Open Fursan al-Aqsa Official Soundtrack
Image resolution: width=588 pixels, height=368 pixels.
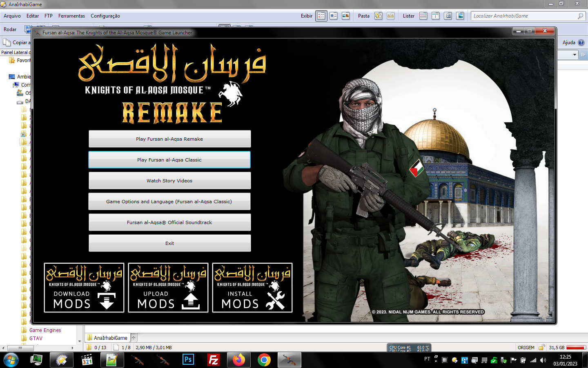pos(169,222)
